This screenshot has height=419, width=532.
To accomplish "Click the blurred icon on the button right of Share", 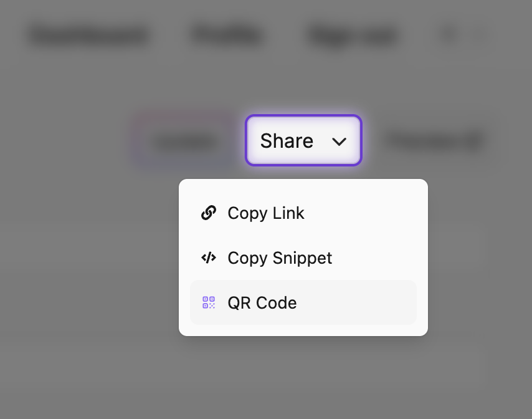I will tap(473, 140).
